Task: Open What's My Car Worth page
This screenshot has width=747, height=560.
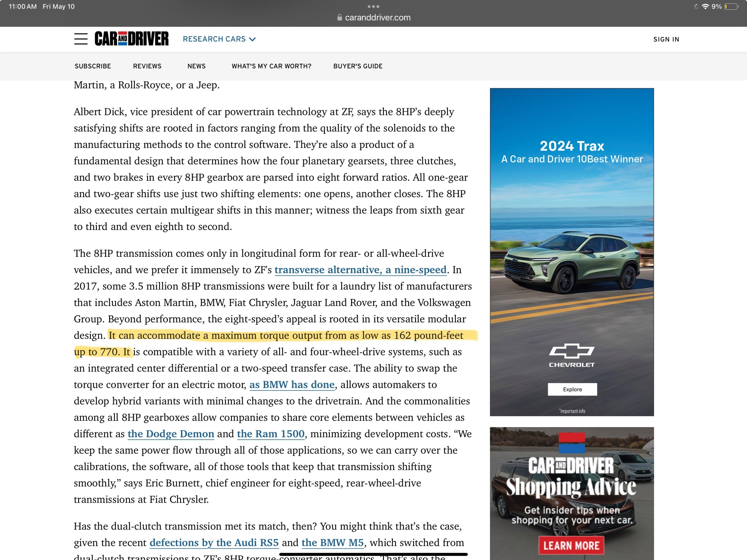Action: 272,66
